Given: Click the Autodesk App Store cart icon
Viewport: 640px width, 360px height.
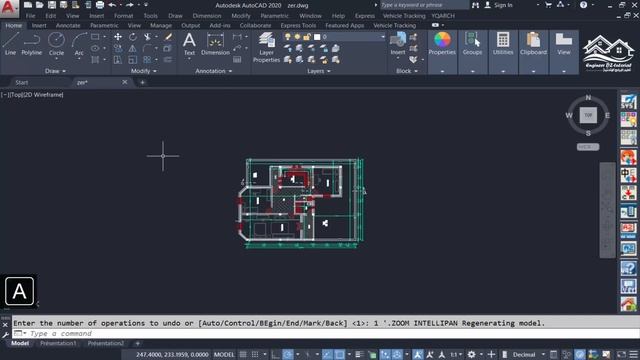Looking at the screenshot, I should click(x=548, y=5).
